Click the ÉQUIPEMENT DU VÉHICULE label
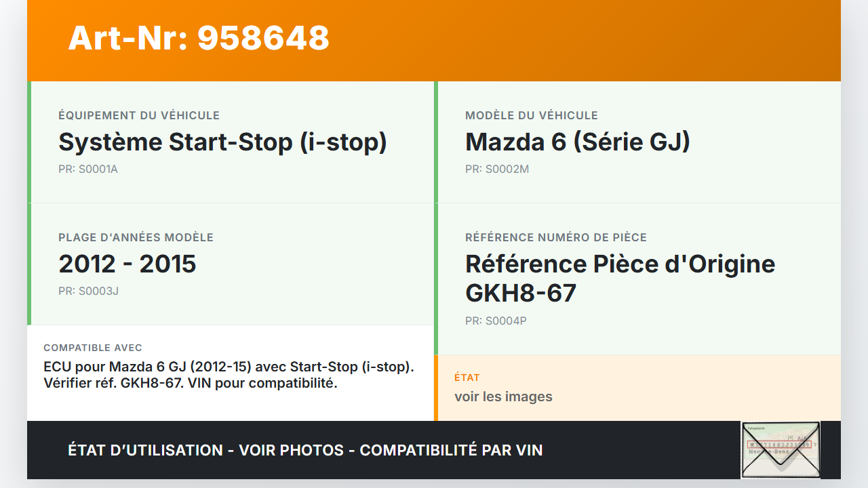868x488 pixels. pos(139,116)
